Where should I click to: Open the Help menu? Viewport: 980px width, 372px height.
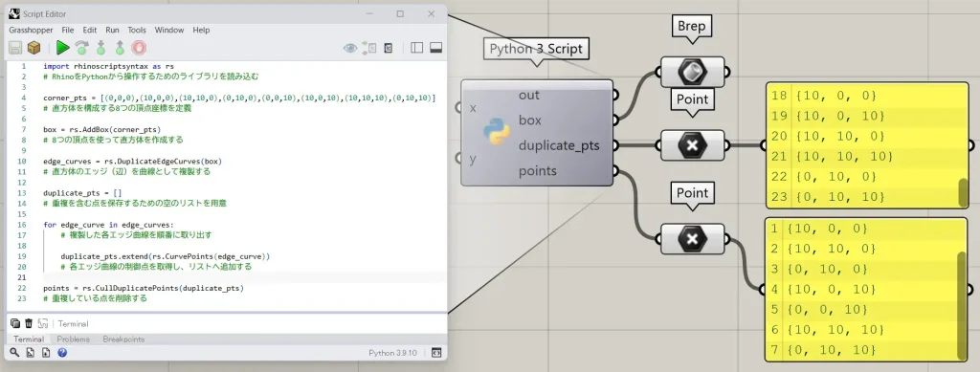click(201, 30)
